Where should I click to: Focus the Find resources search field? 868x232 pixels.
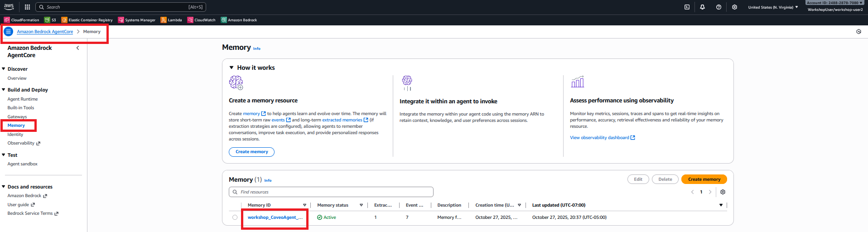[331, 192]
